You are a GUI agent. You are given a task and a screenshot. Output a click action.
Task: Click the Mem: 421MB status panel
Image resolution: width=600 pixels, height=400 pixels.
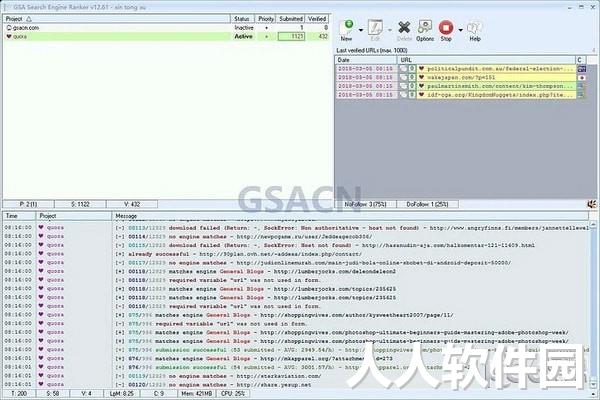[196, 393]
